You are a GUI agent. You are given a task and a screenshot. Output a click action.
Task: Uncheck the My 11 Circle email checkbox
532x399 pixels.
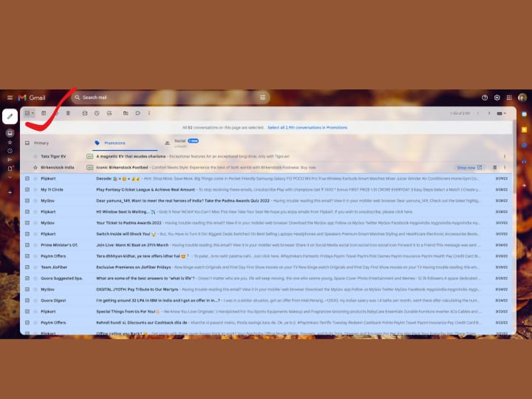[27, 190]
